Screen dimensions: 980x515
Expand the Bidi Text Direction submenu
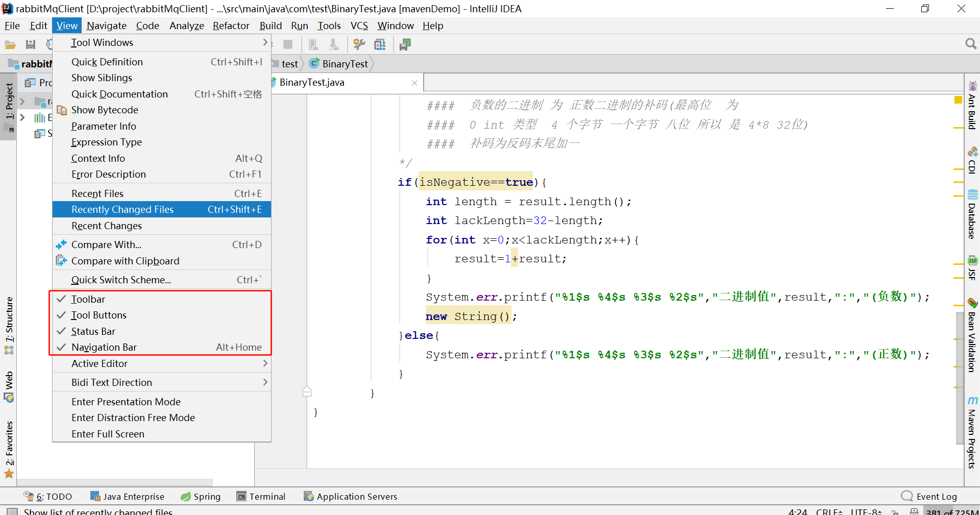pos(162,382)
